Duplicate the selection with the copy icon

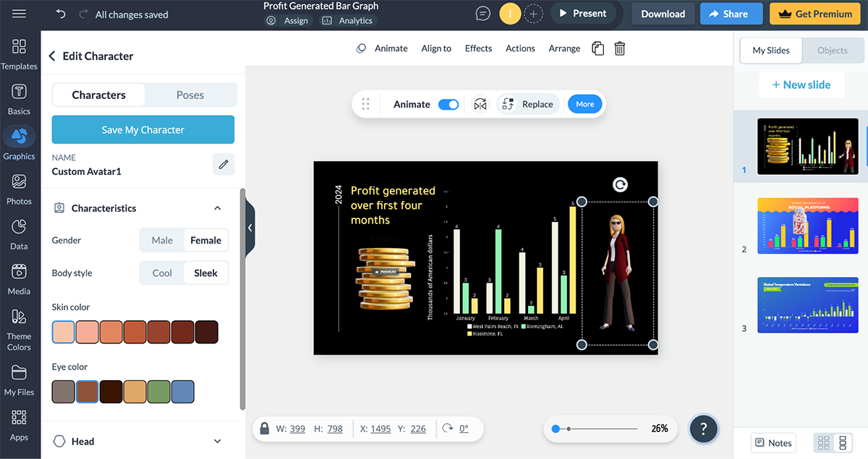[x=597, y=48]
